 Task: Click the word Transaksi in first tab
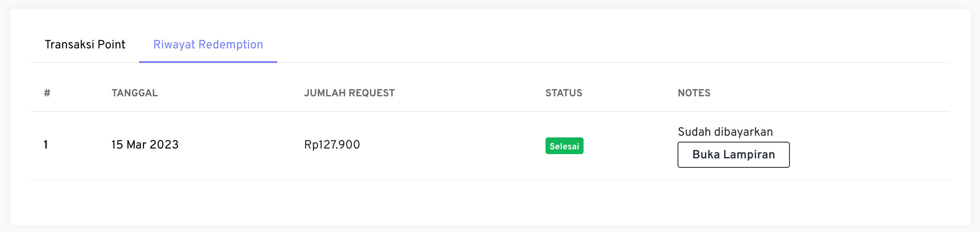point(70,45)
